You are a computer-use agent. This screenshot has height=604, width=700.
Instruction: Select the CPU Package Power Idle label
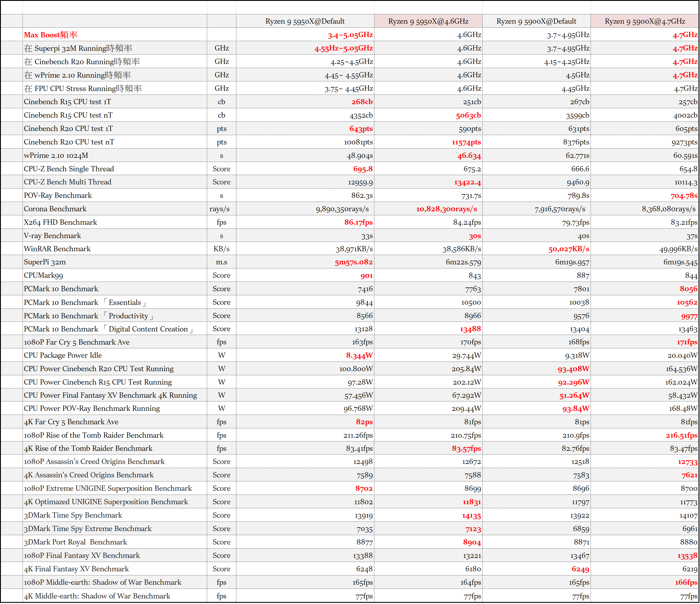tap(62, 355)
